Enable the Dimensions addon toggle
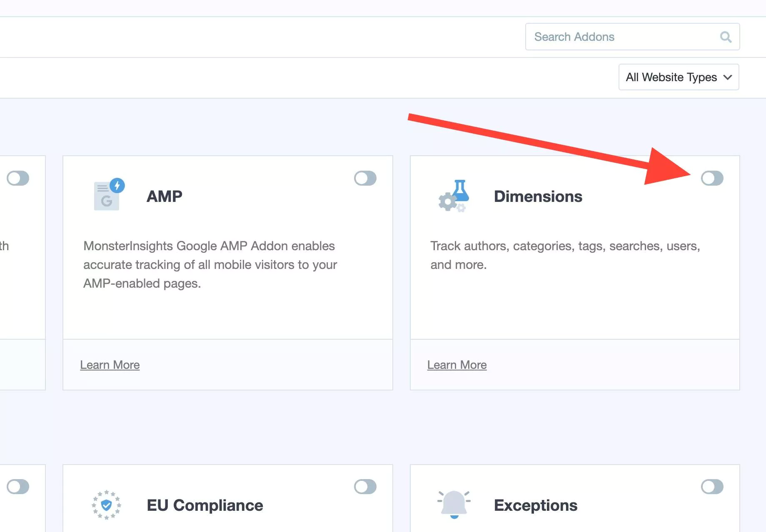Viewport: 766px width, 532px height. [712, 178]
